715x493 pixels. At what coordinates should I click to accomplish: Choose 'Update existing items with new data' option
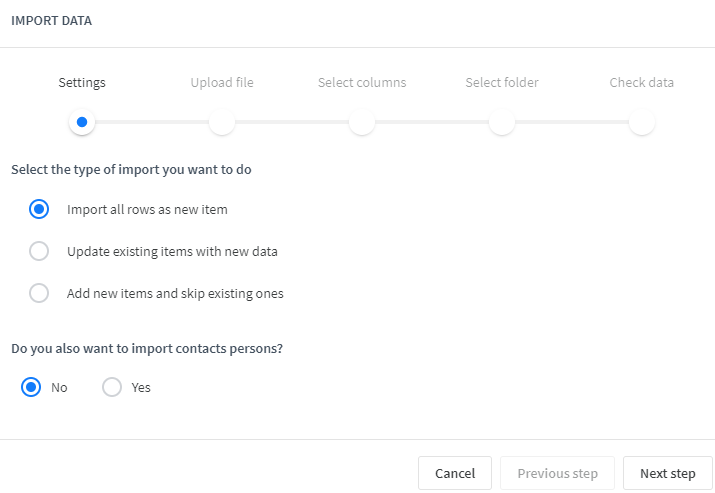pyautogui.click(x=39, y=251)
